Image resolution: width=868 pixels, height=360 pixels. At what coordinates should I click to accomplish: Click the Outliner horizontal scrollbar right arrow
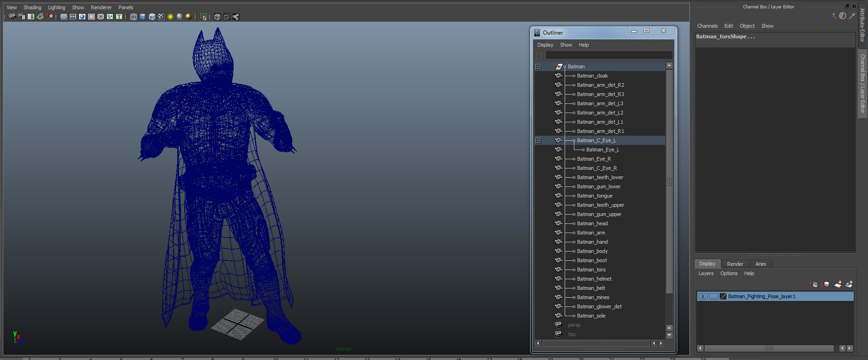[x=662, y=343]
